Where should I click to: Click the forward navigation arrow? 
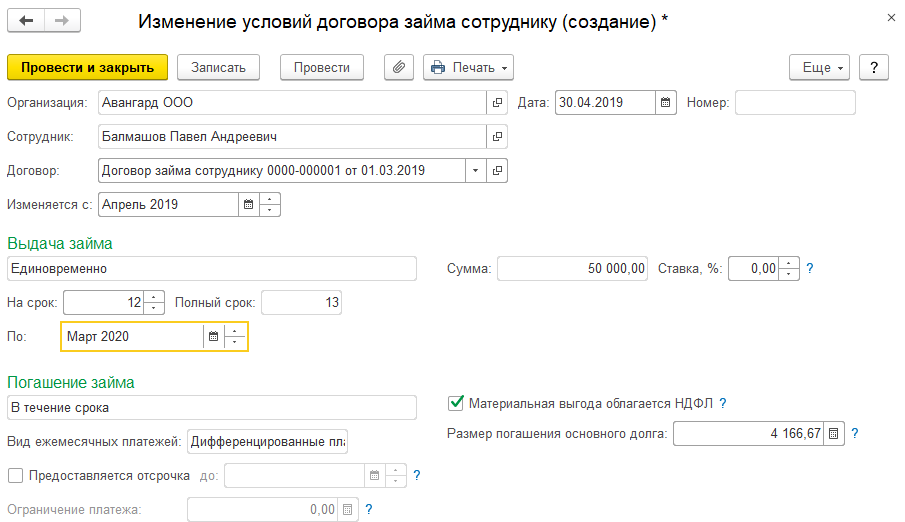(62, 21)
